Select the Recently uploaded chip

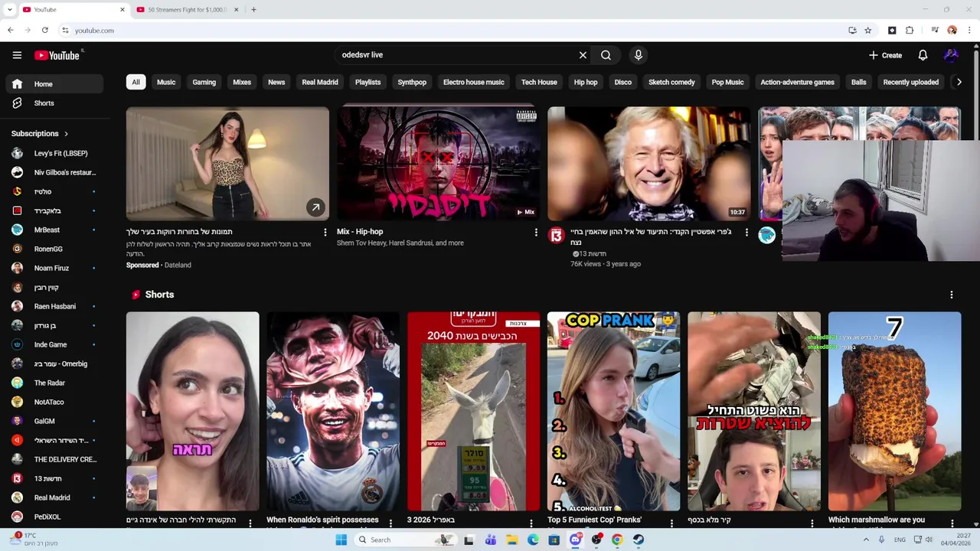(x=910, y=82)
